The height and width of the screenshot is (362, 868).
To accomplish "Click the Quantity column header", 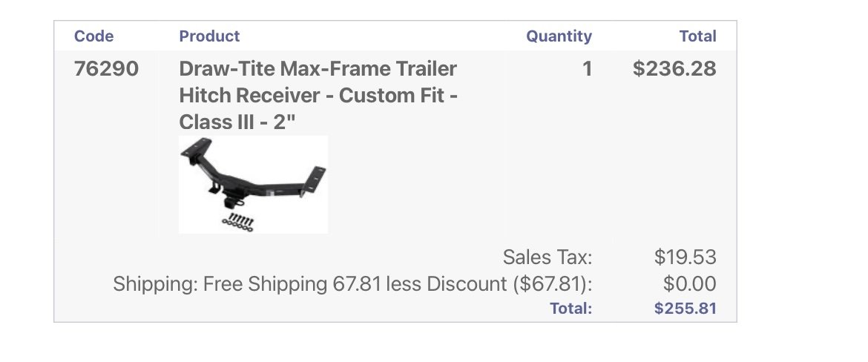I will [x=559, y=36].
